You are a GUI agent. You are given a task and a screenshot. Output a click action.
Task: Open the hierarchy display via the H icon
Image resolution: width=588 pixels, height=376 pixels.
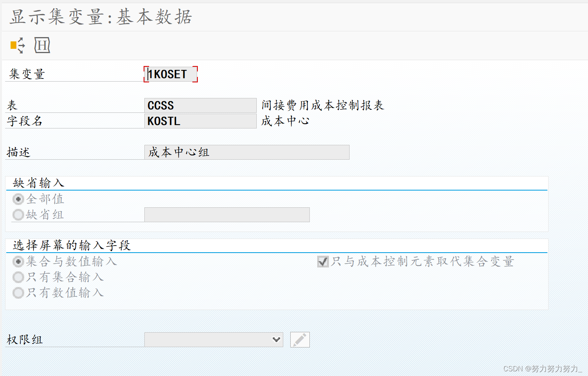(42, 45)
